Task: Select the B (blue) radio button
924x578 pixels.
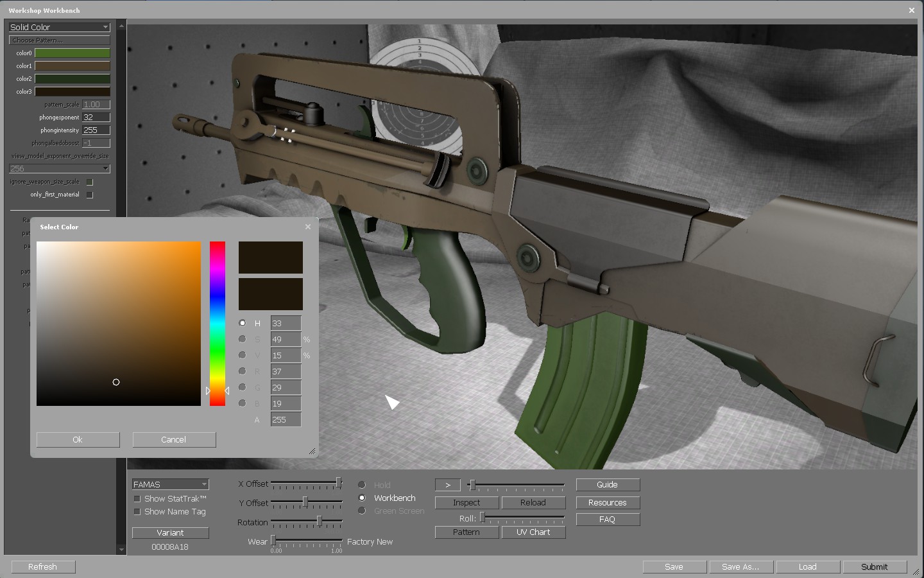Action: point(242,403)
